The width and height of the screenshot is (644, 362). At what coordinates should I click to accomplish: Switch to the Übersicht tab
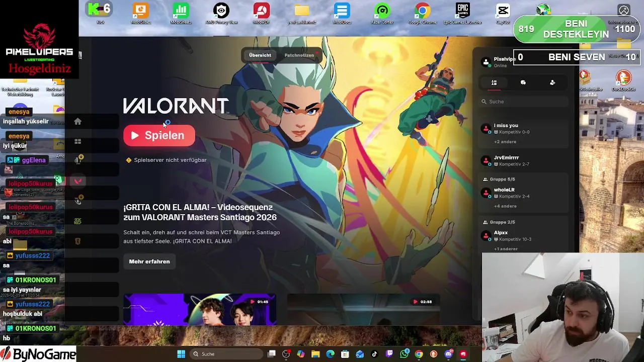pos(260,55)
